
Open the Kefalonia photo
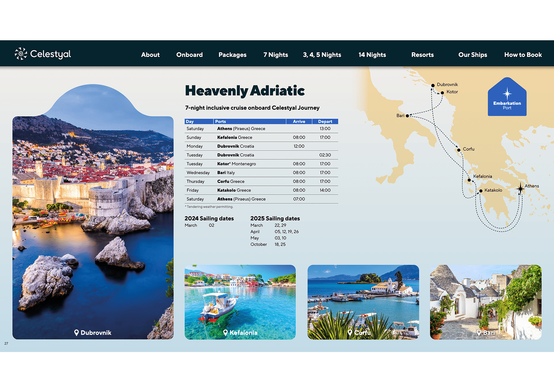click(x=240, y=302)
